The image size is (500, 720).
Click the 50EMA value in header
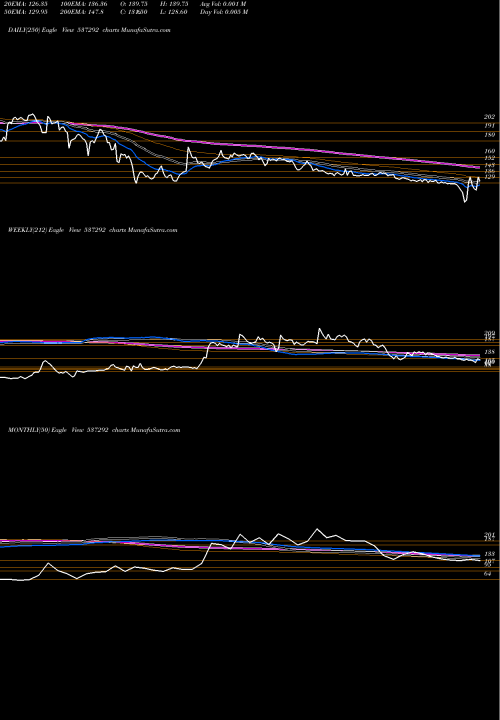point(28,12)
